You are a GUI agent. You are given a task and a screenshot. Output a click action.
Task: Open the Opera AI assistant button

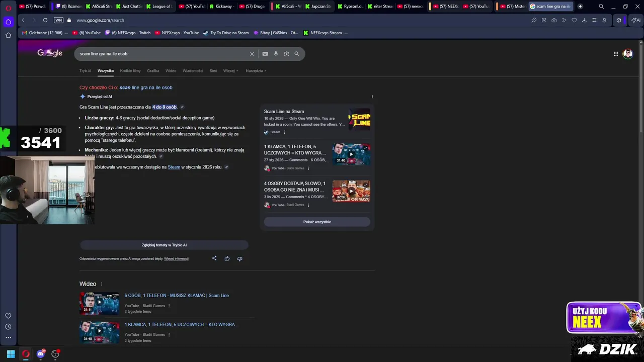pos(635,20)
